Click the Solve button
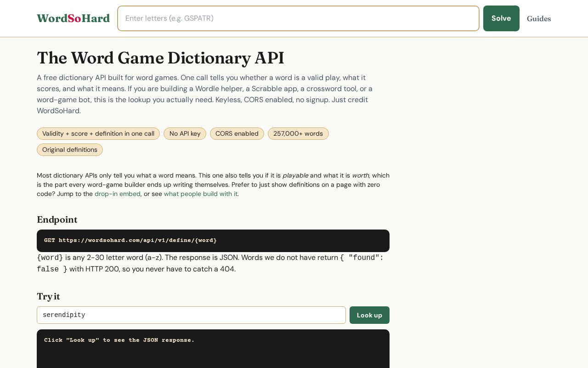This screenshot has height=368, width=588. (501, 18)
